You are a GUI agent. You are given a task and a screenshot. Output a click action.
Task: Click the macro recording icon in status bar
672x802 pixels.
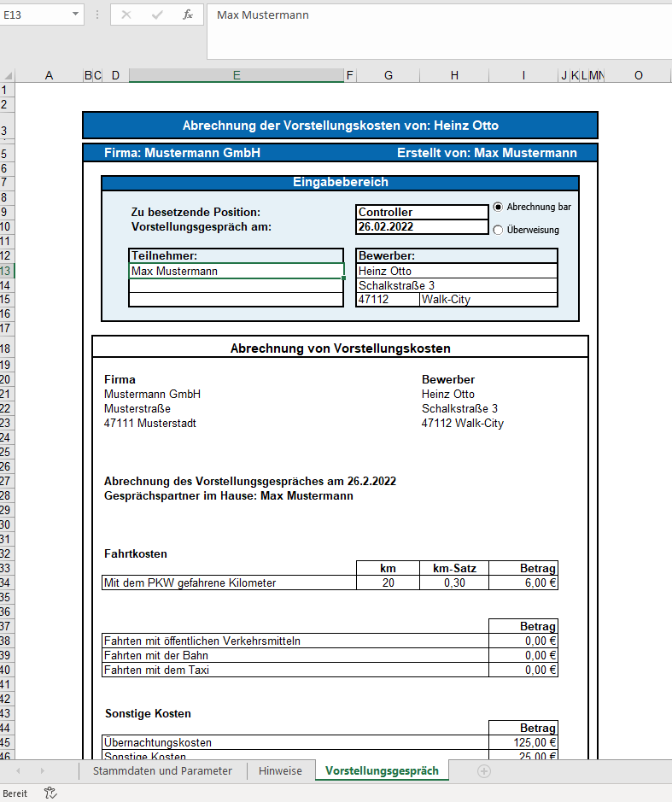[x=50, y=793]
